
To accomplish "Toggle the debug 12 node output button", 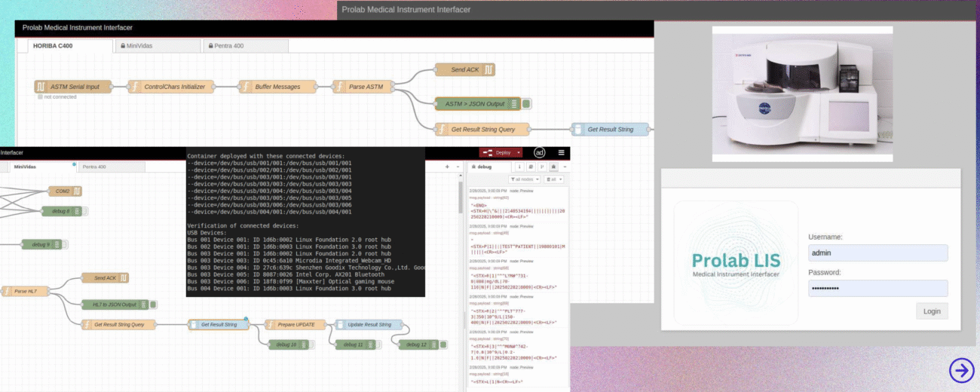I will 445,345.
